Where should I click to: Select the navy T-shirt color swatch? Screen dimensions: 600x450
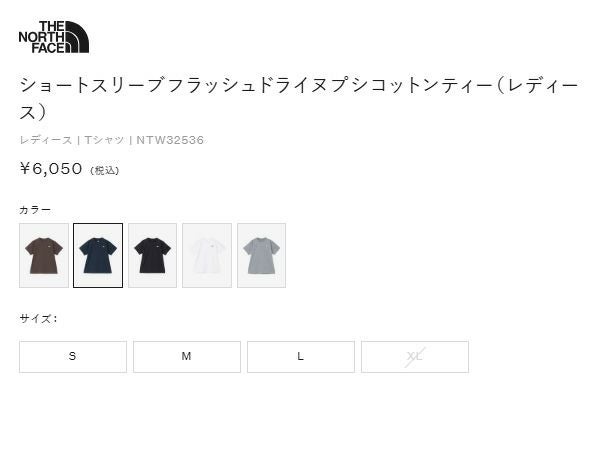(98, 255)
